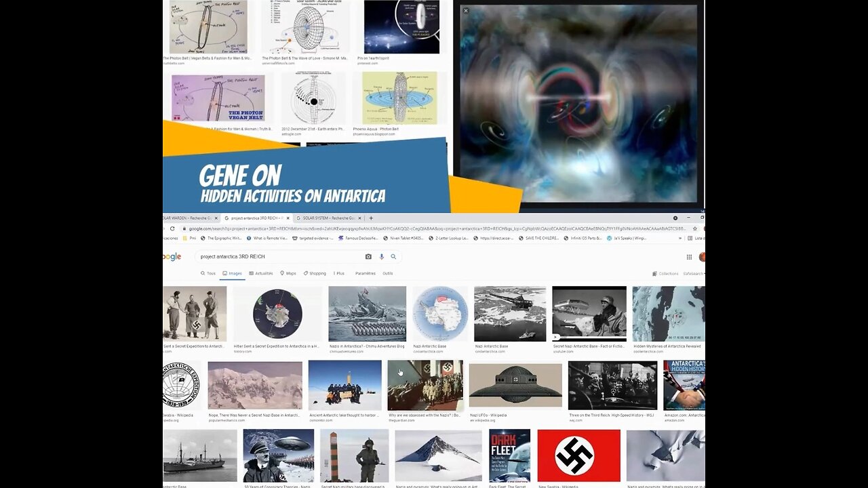The height and width of the screenshot is (488, 868).
Task: Open the Chimu Adventures Nazis in Antarctica image
Action: (367, 314)
